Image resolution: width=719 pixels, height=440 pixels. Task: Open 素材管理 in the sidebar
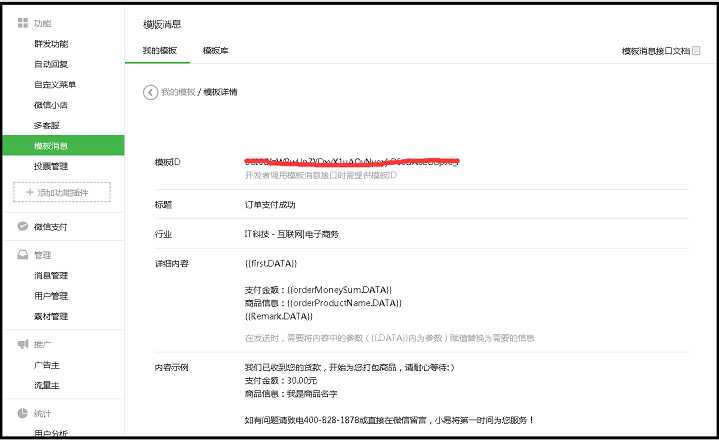click(51, 316)
